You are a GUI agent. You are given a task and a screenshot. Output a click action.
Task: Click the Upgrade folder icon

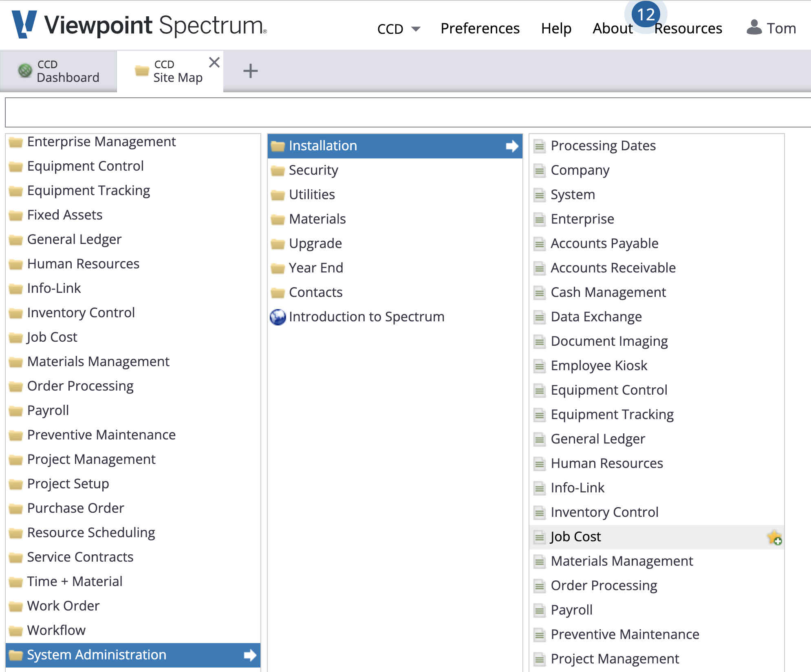click(x=278, y=244)
